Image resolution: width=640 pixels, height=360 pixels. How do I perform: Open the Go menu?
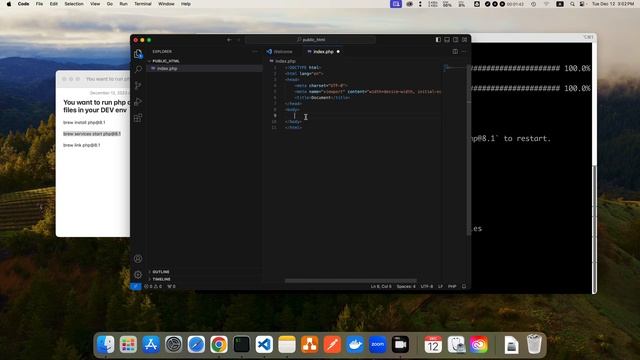click(x=109, y=4)
